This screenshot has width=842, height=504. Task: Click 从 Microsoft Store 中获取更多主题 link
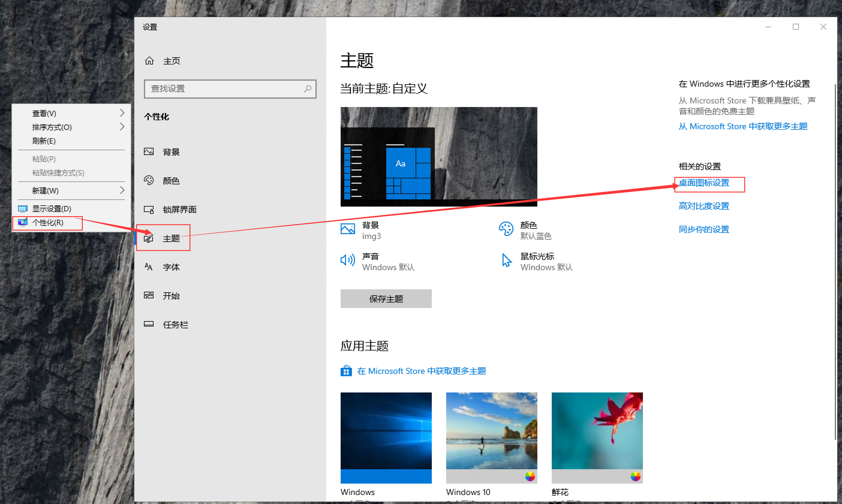[x=743, y=126]
